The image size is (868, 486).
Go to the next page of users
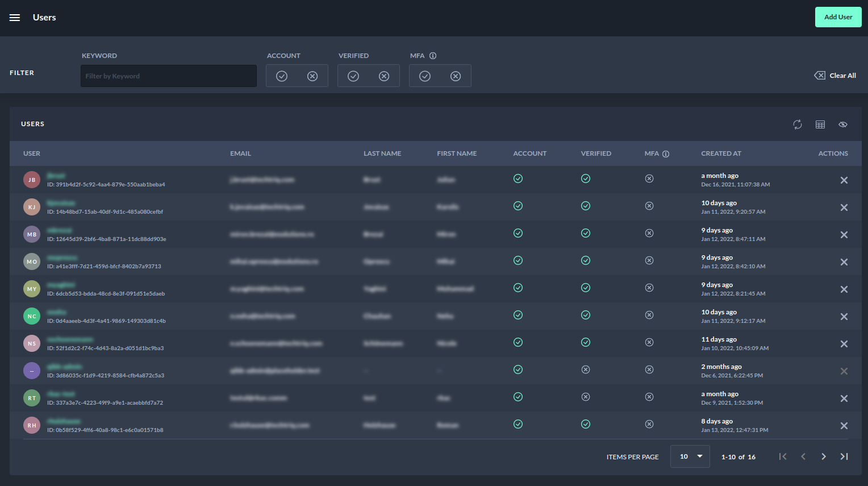click(x=824, y=456)
